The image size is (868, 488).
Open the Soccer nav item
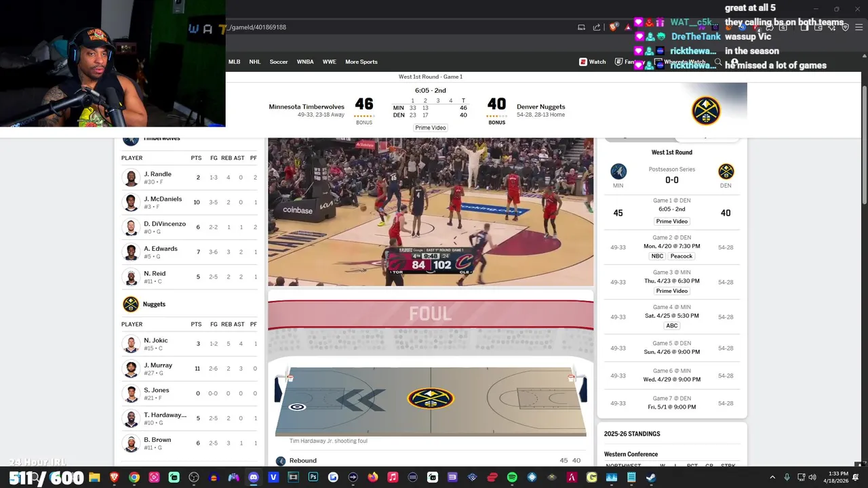279,62
